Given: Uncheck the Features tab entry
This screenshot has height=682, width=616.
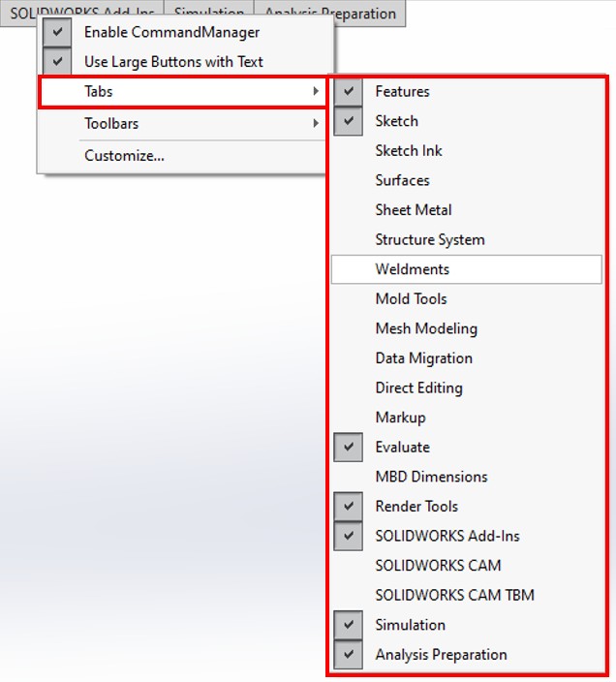Looking at the screenshot, I should point(402,92).
